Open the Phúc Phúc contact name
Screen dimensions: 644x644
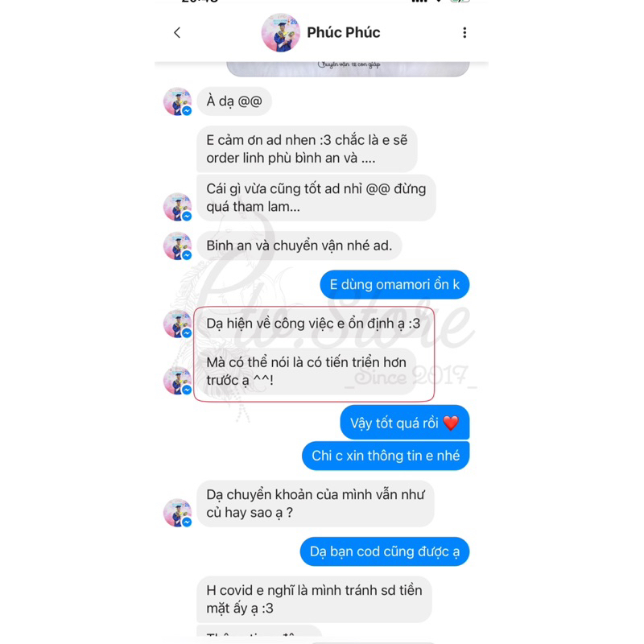[x=344, y=32]
